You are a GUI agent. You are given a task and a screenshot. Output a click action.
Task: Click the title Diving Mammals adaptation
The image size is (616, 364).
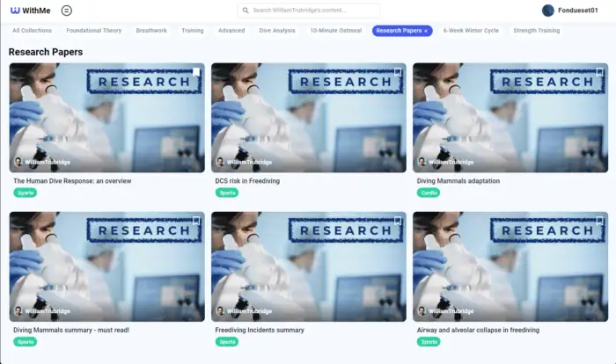pyautogui.click(x=458, y=181)
